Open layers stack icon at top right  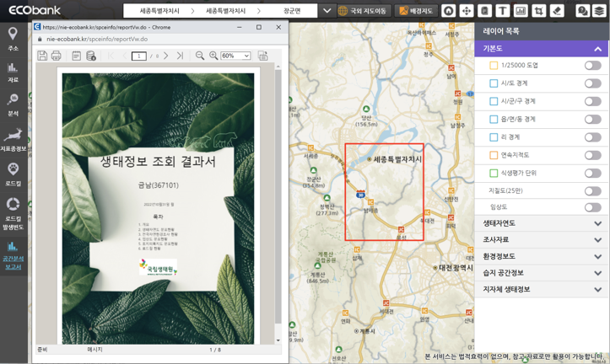(600, 11)
